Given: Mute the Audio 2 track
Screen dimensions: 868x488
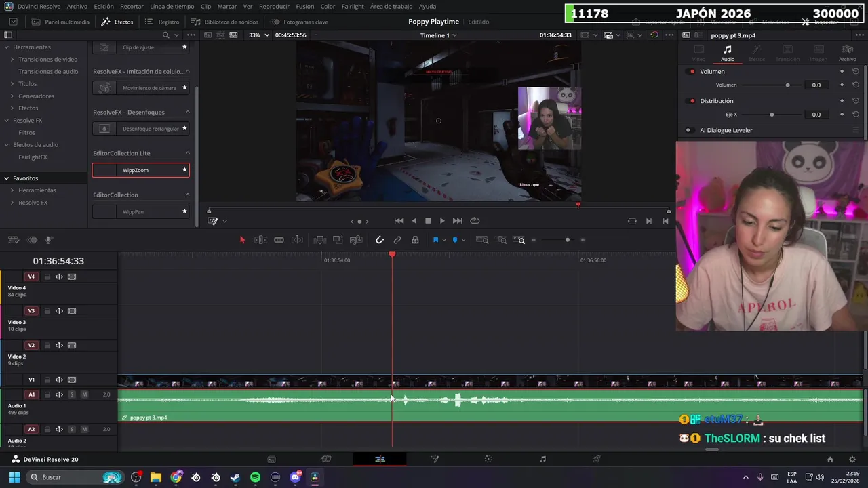Looking at the screenshot, I should [x=84, y=429].
